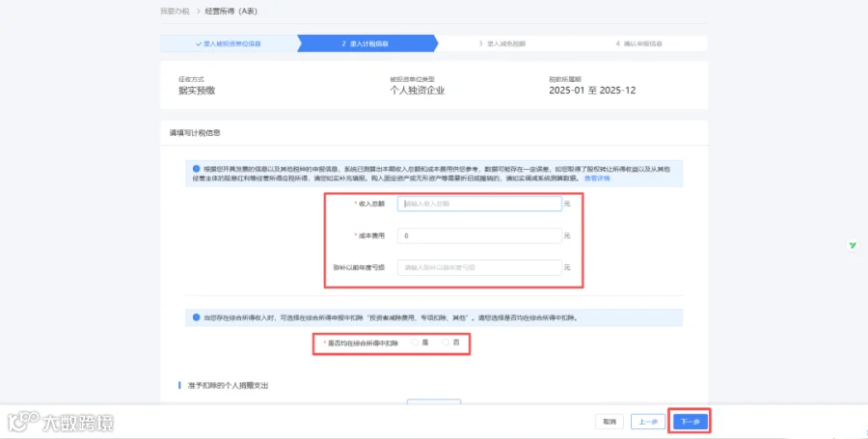Focus the 弥补以前年度亏损 input field
The height and width of the screenshot is (439, 868).
tap(479, 267)
